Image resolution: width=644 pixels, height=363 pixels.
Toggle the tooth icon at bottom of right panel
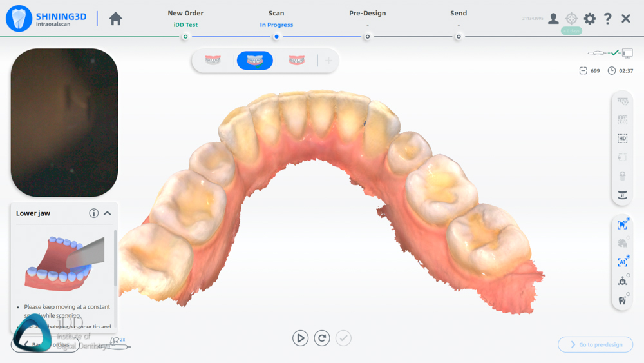click(622, 300)
